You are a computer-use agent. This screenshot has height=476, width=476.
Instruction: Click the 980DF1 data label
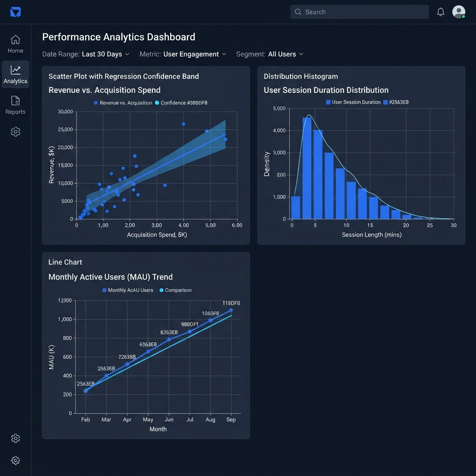click(x=190, y=324)
